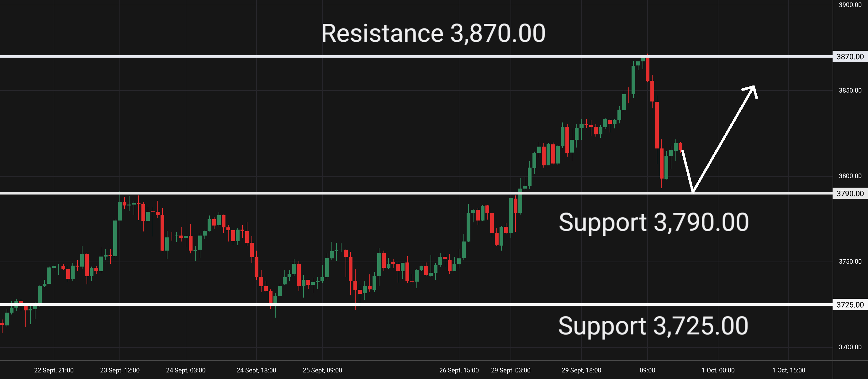The image size is (868, 379).
Task: Select the 1 Oct, 00:00 time label
Action: pyautogui.click(x=718, y=370)
